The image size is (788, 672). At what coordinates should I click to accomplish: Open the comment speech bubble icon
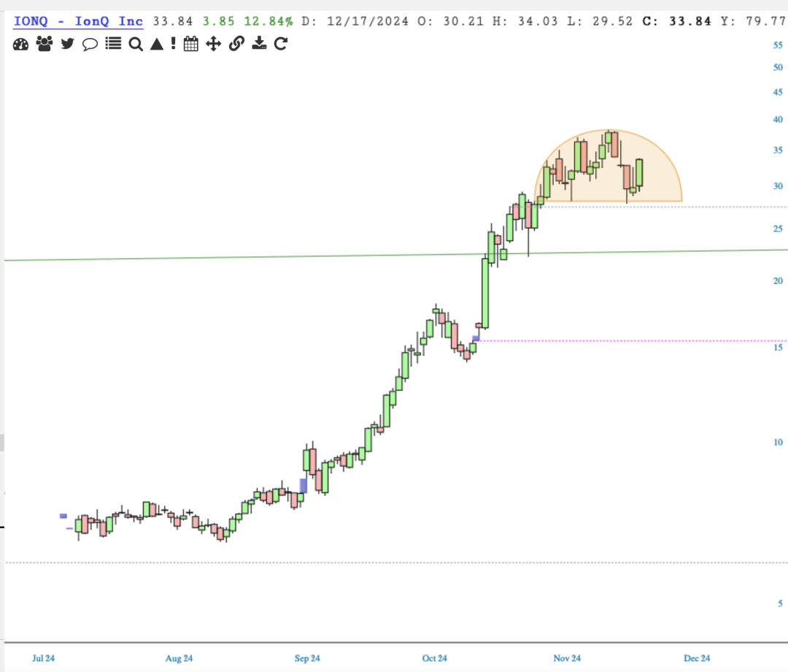pyautogui.click(x=90, y=45)
